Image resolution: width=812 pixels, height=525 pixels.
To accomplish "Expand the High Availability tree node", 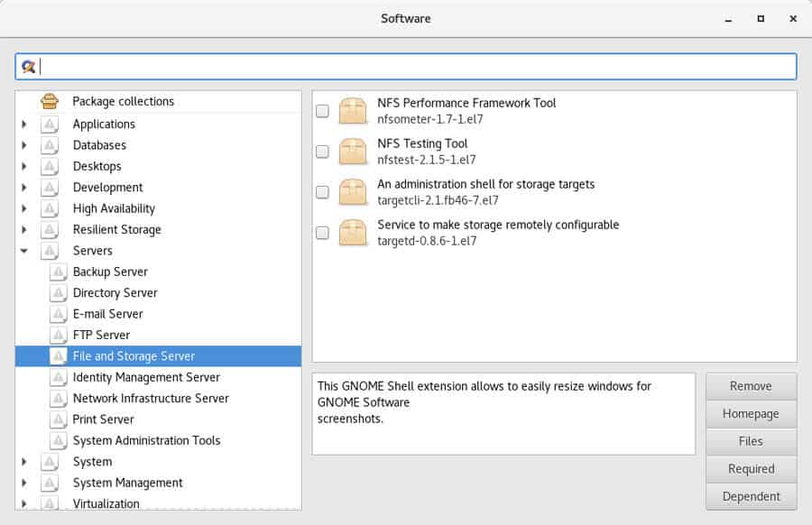I will click(23, 208).
